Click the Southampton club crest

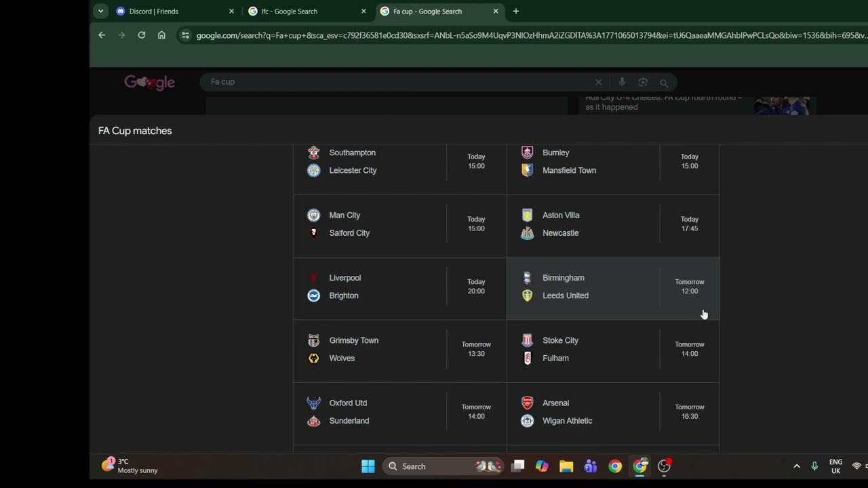[313, 152]
